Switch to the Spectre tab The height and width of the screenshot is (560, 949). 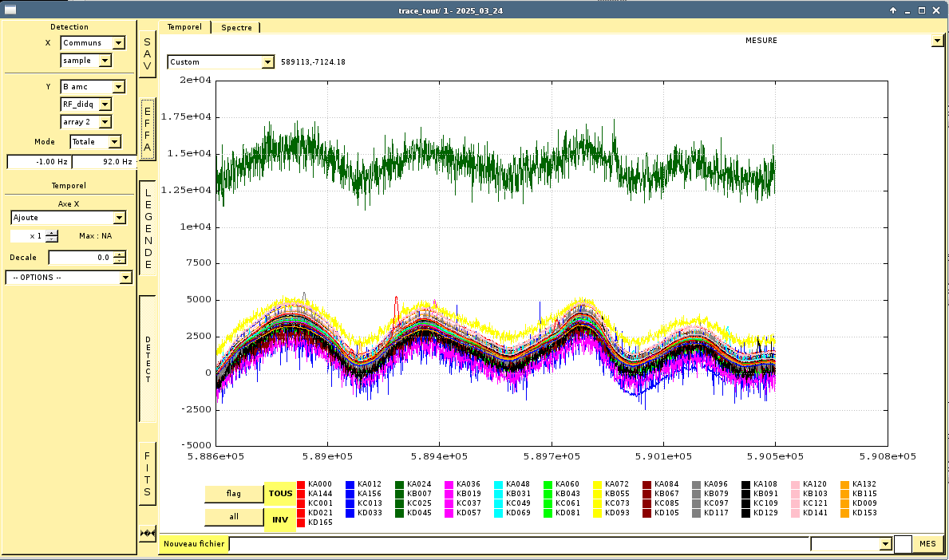tap(236, 27)
